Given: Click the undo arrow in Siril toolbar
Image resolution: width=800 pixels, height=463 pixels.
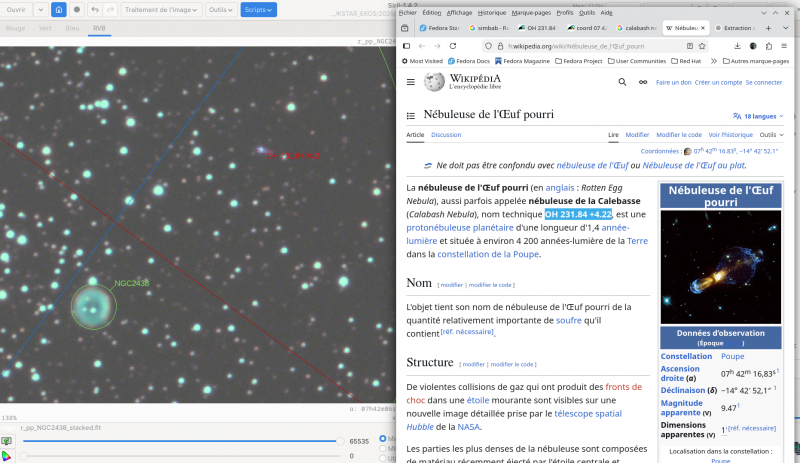Looking at the screenshot, I should 94,10.
